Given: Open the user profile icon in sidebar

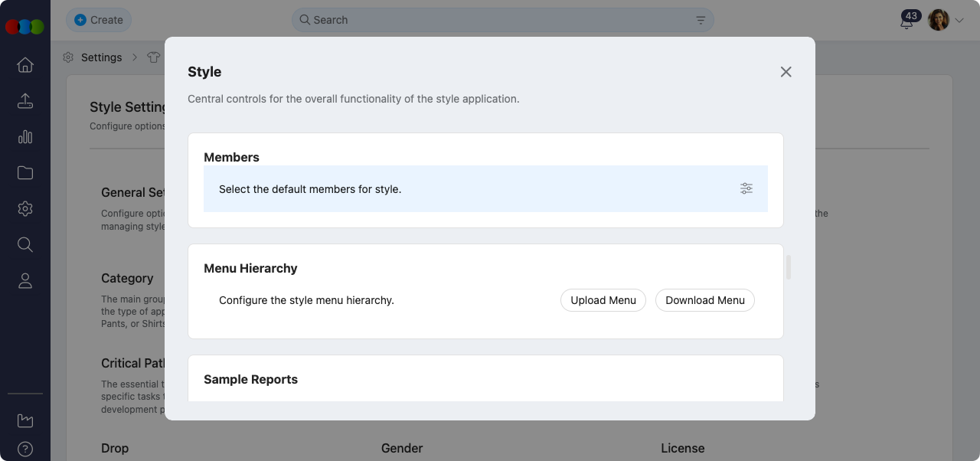Looking at the screenshot, I should coord(25,281).
